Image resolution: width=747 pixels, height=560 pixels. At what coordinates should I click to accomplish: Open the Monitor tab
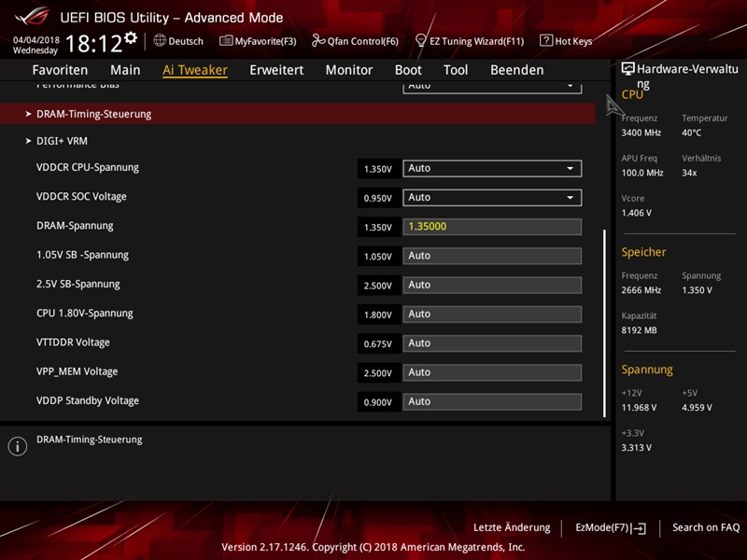click(349, 70)
